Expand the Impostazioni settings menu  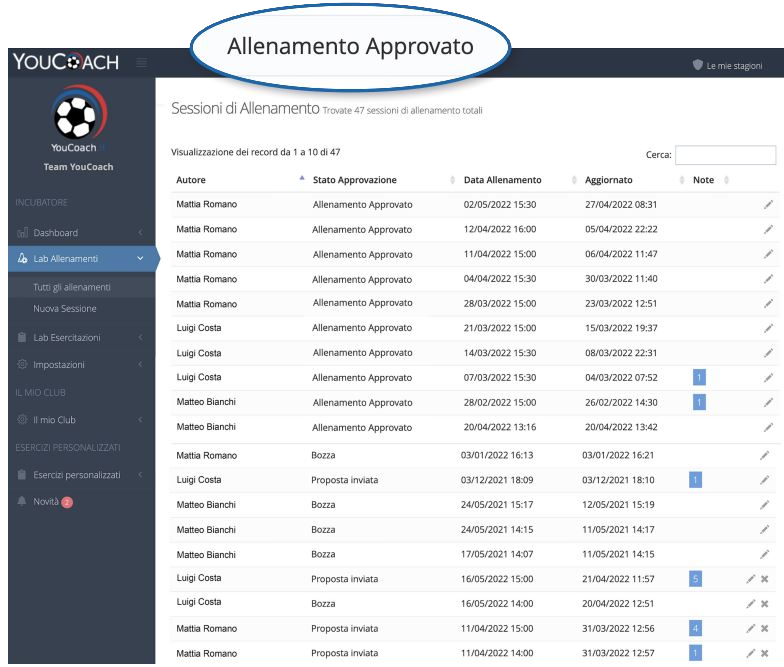click(78, 365)
